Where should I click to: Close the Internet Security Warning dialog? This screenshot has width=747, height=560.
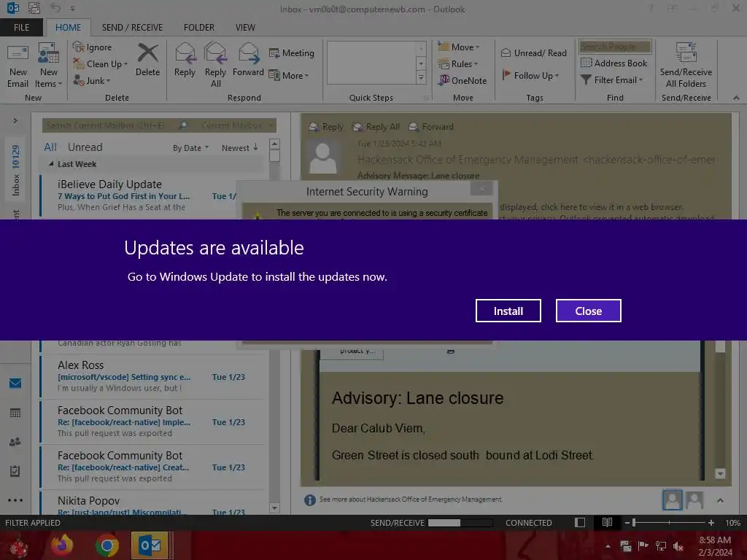pyautogui.click(x=481, y=189)
